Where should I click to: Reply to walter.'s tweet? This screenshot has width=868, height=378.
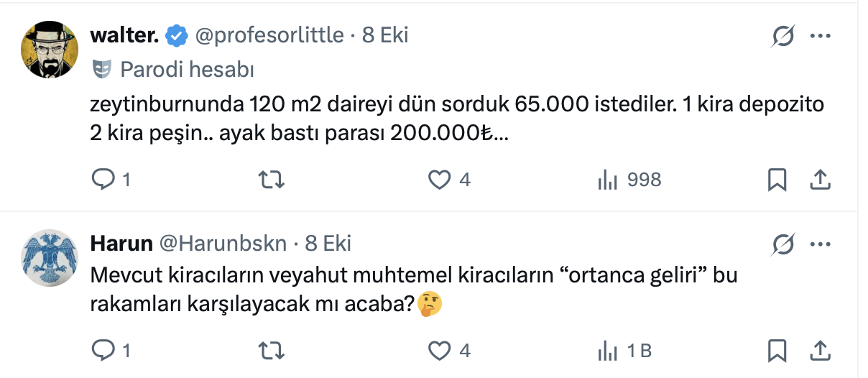103,180
